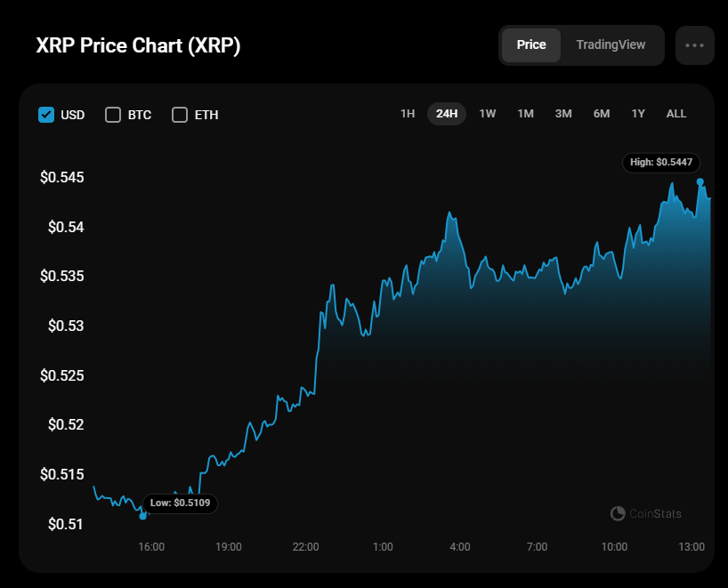
Task: Set chart range to 1W
Action: [x=488, y=114]
